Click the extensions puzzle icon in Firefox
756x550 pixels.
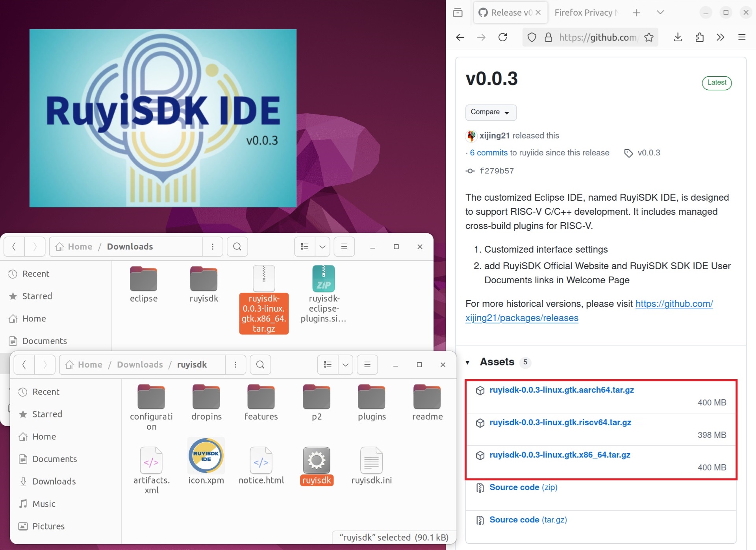pyautogui.click(x=700, y=37)
